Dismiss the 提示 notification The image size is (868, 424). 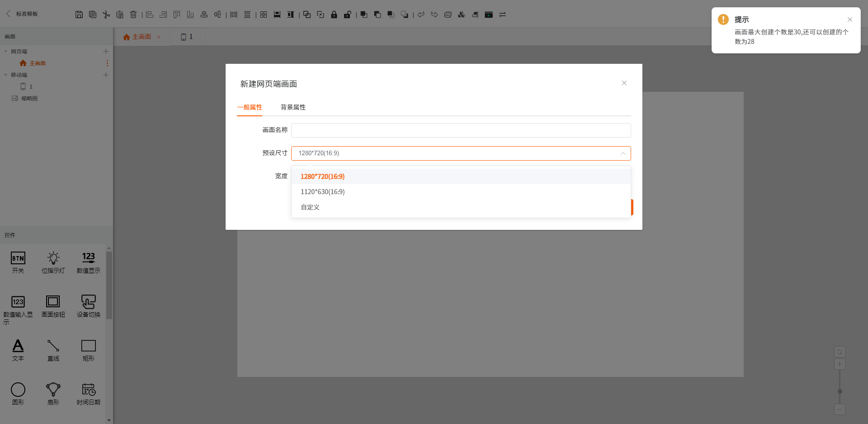[850, 19]
